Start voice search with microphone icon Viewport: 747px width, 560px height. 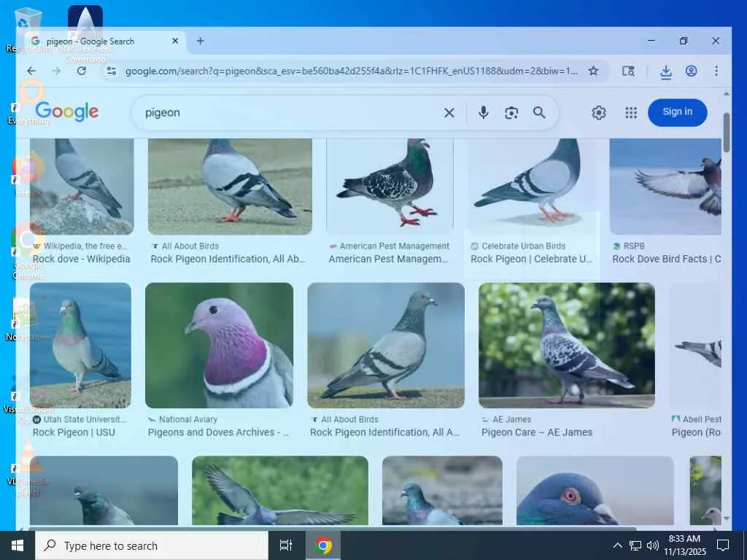483,112
